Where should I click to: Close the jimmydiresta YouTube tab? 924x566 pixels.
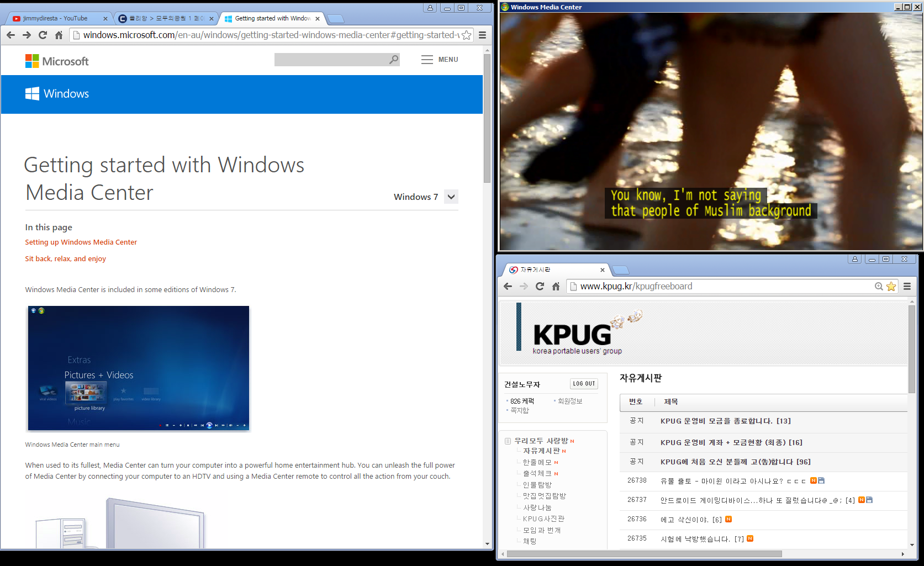coord(105,18)
